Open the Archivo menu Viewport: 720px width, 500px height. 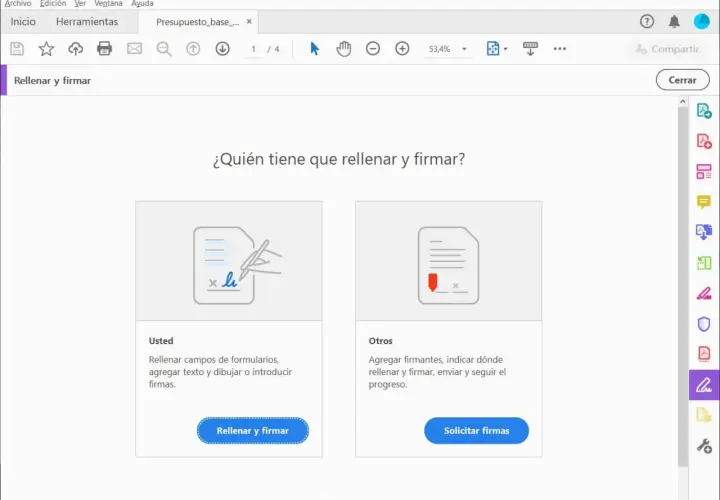(x=18, y=3)
